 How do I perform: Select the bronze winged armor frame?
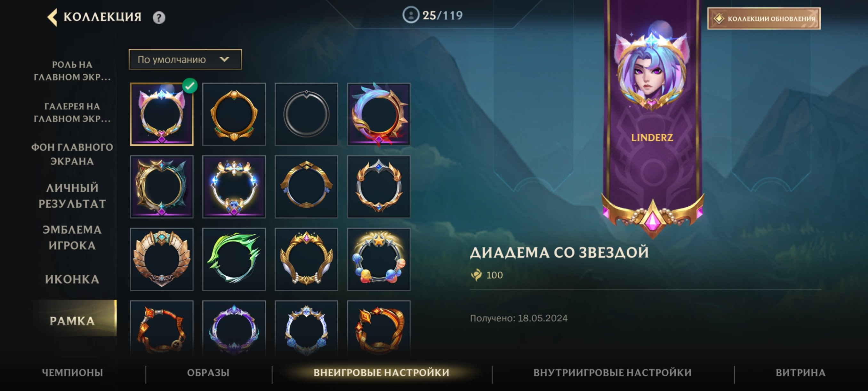[162, 259]
